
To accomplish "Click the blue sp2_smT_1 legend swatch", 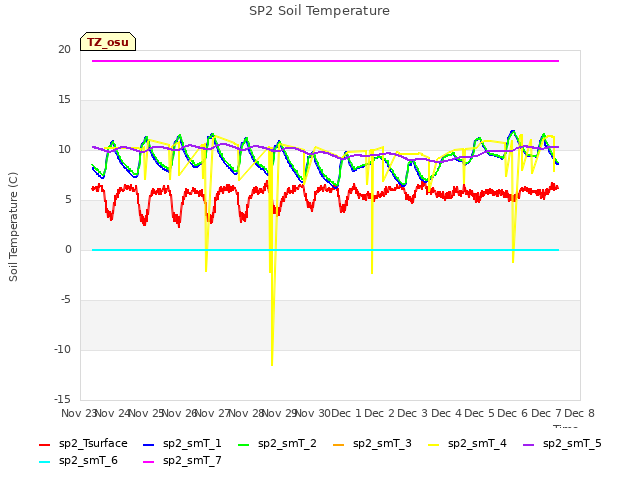I will 149,444.
